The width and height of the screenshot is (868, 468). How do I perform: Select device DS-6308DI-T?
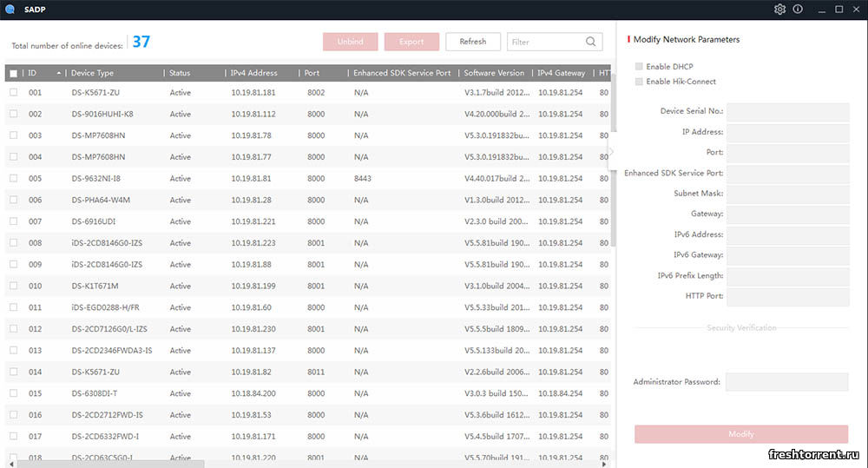[x=94, y=393]
